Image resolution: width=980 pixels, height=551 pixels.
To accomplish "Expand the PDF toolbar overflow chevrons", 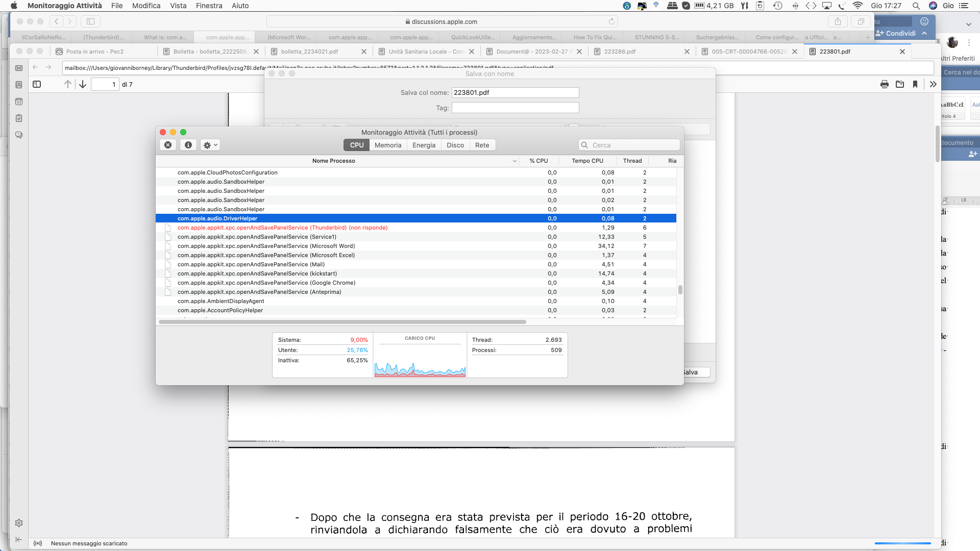I will 933,85.
